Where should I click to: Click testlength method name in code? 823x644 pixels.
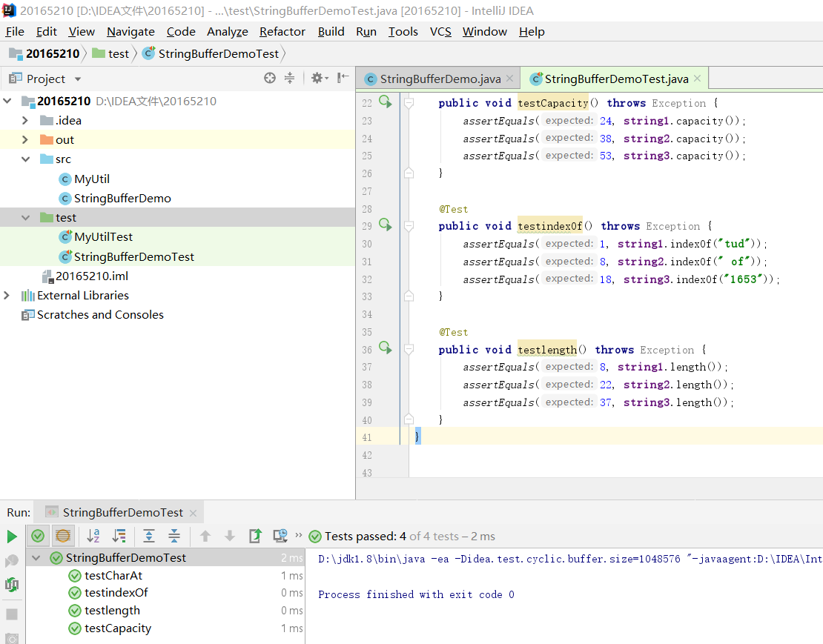point(547,350)
